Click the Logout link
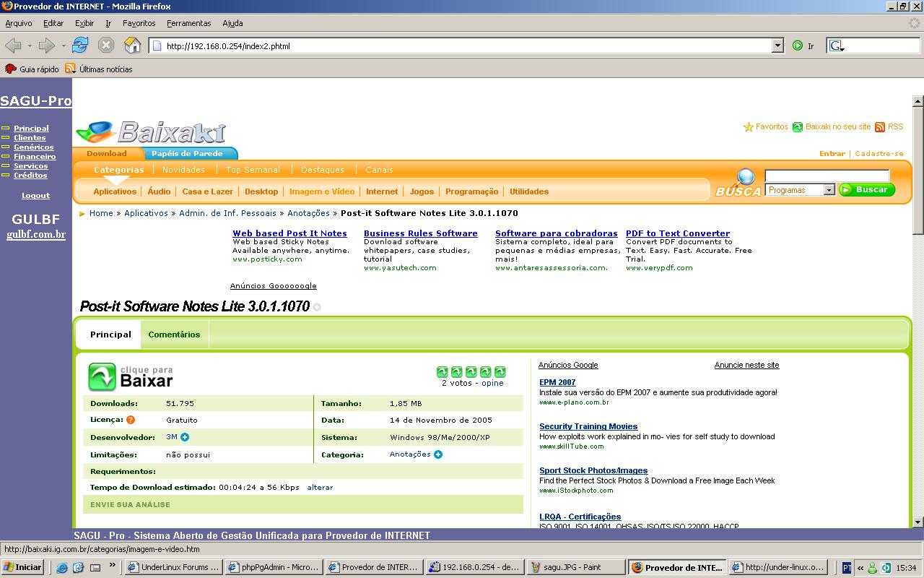 tap(35, 195)
